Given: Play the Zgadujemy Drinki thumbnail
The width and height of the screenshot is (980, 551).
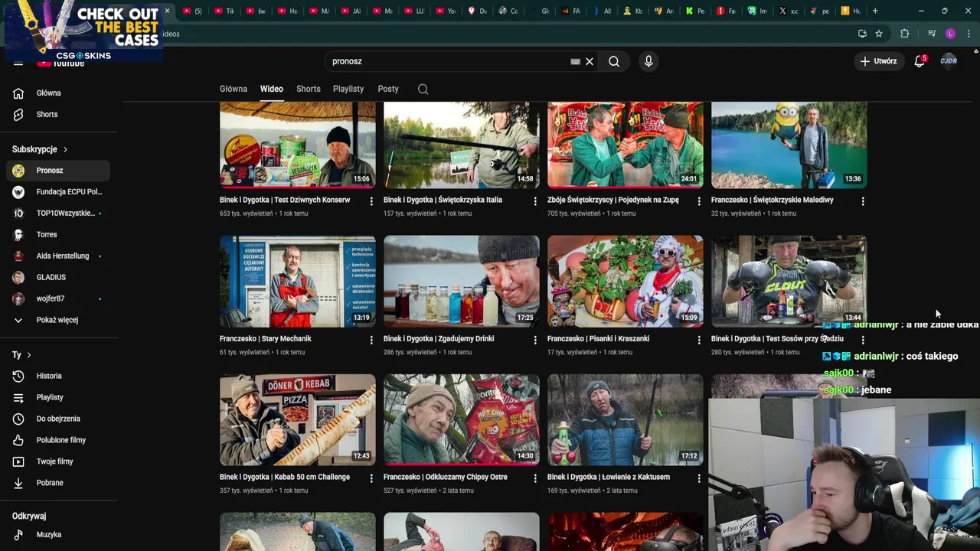Looking at the screenshot, I should pyautogui.click(x=462, y=282).
